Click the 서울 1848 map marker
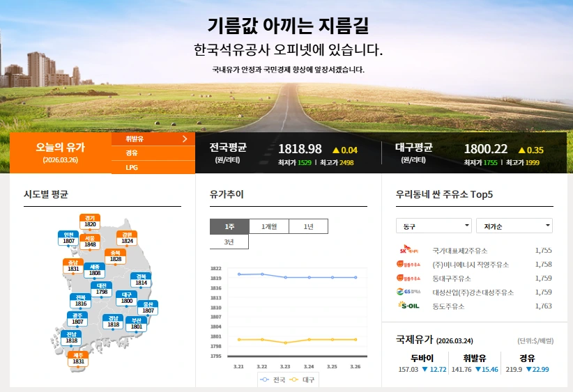Image resolution: width=573 pixels, height=392 pixels. coord(90,242)
